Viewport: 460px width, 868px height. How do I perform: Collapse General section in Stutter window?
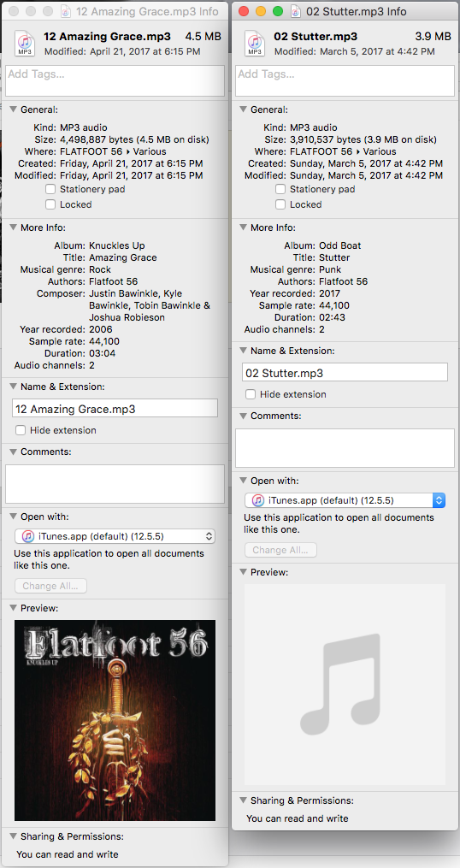pos(244,109)
